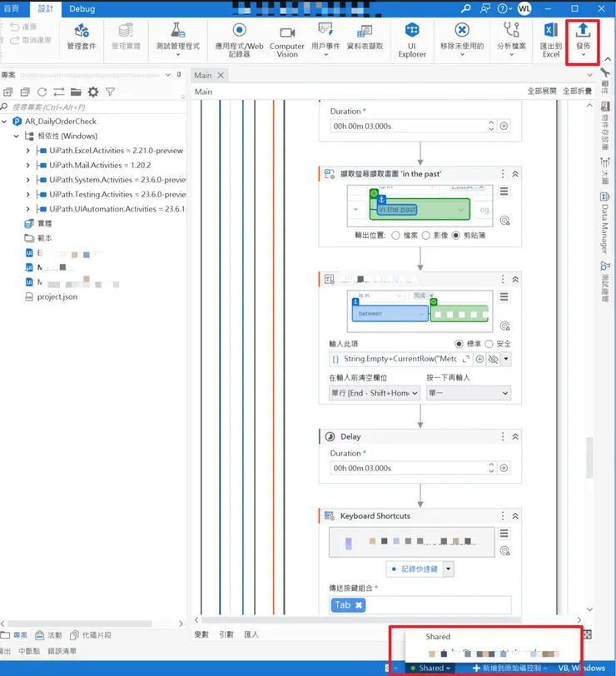Pin the project panel with the pushpin icon
Screen dimensions: 616x676
click(179, 75)
